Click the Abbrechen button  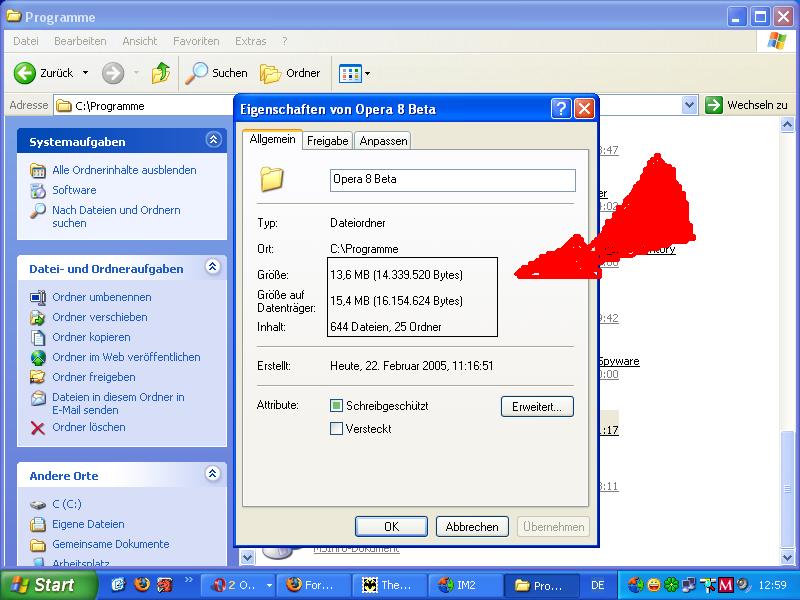472,527
